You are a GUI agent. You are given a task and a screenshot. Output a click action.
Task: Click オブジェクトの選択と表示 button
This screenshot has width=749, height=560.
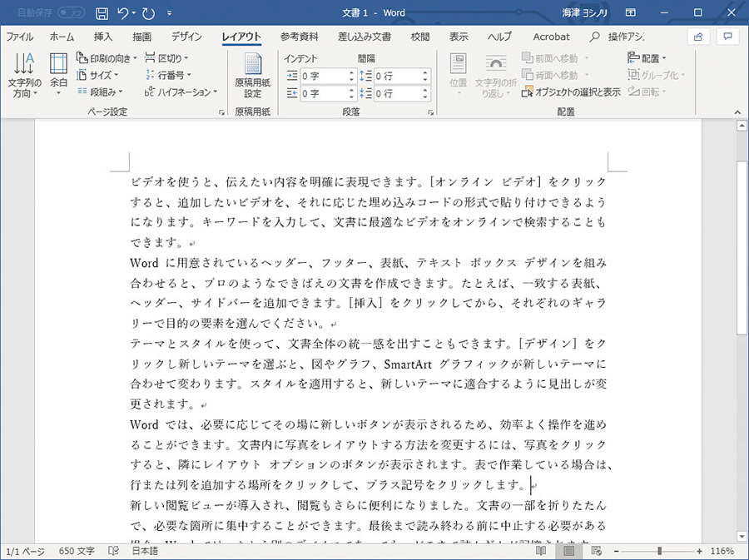571,92
